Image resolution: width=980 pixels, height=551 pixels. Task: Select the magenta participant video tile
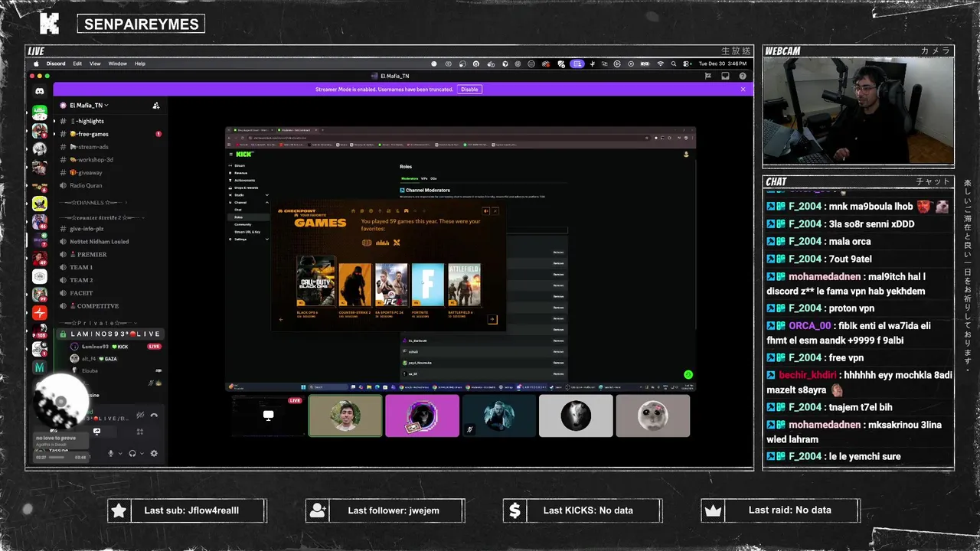pos(422,416)
